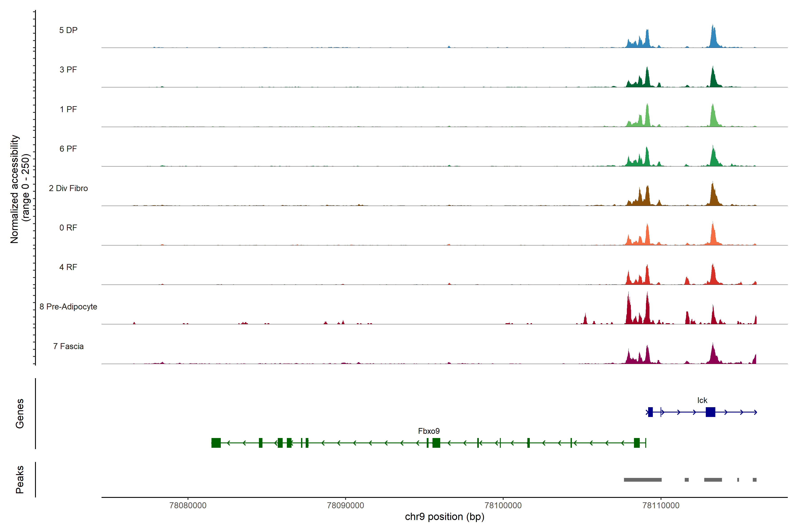
Task: Click the 78080000 axis tick label
Action: click(x=188, y=506)
